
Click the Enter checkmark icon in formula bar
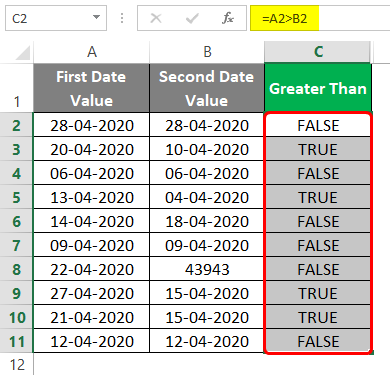pyautogui.click(x=192, y=18)
